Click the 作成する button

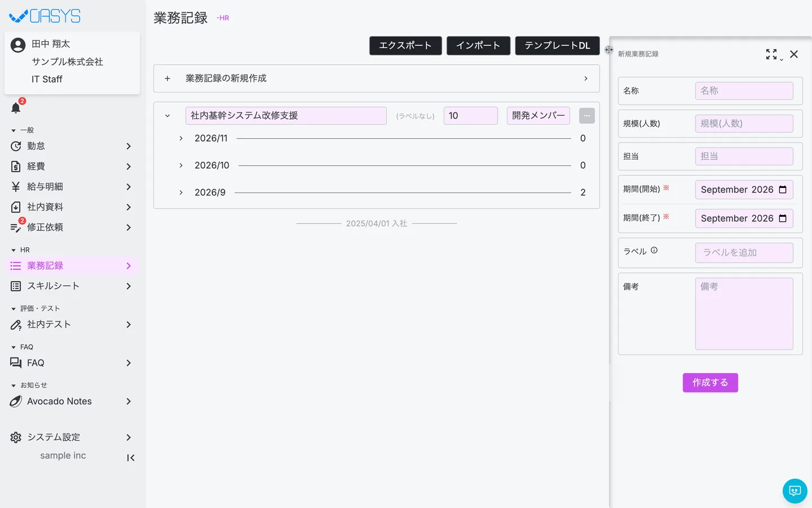click(710, 383)
